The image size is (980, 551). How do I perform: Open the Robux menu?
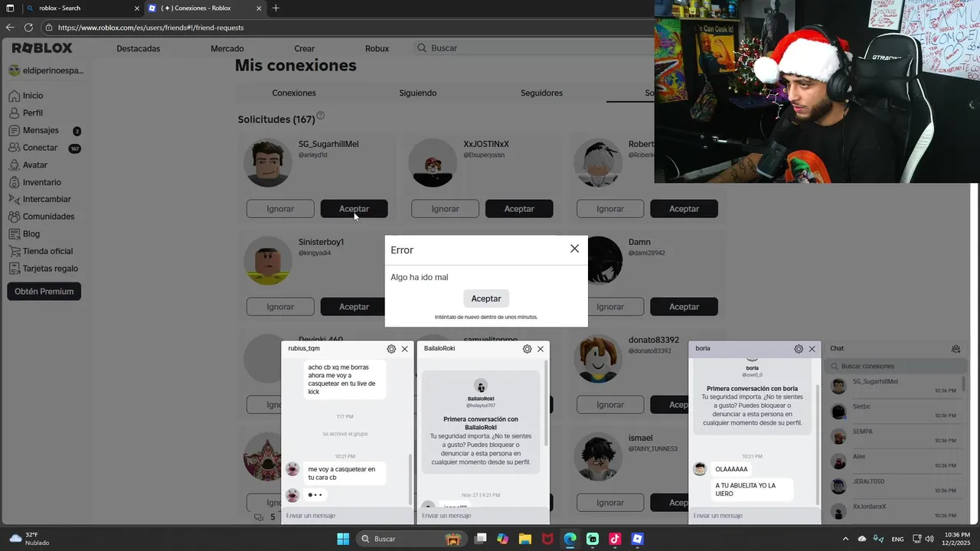click(377, 48)
